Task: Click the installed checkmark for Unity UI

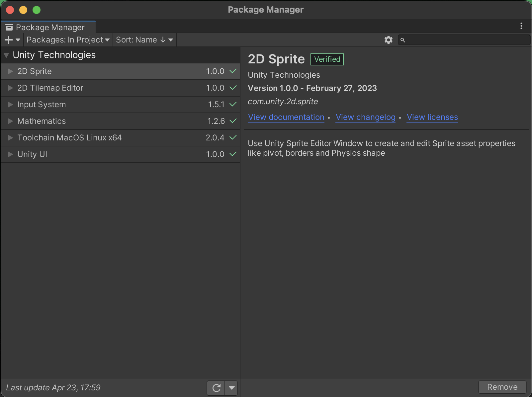Action: (x=233, y=154)
